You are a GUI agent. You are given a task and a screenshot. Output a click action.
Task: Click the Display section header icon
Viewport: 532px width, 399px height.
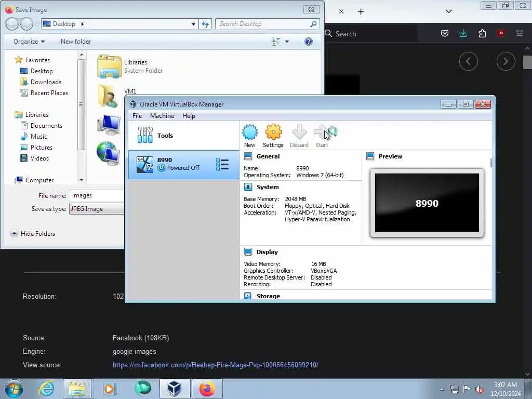pos(248,252)
